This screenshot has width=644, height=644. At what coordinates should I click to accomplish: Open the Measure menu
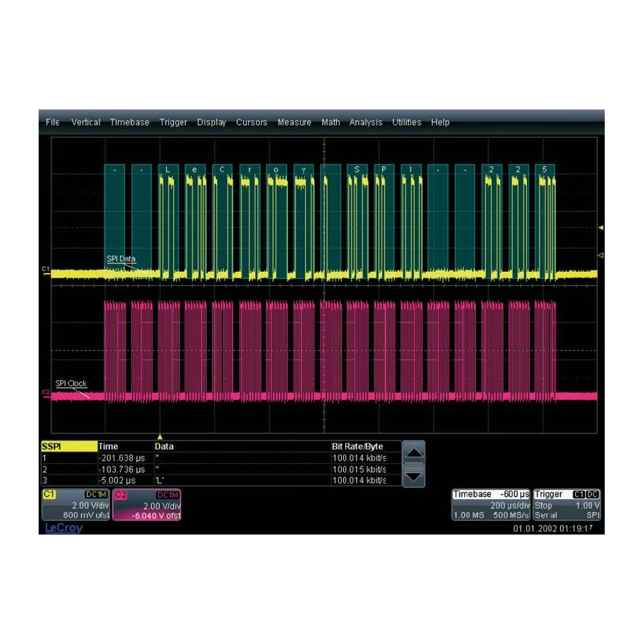point(294,122)
